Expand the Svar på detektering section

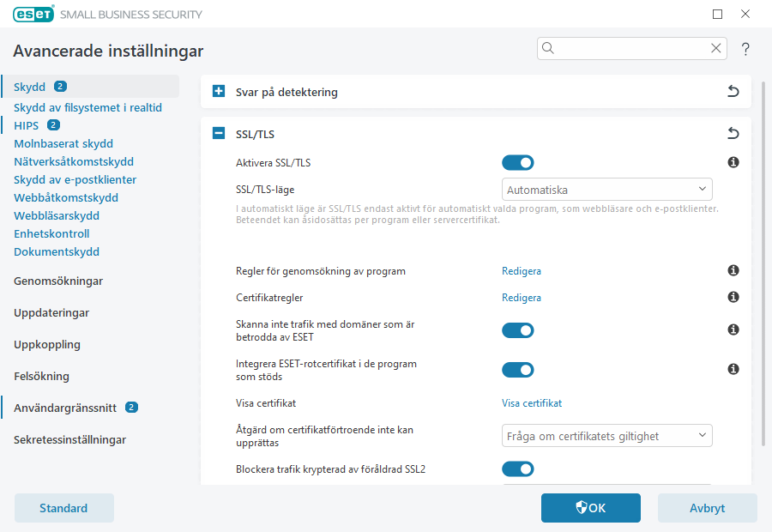click(x=218, y=91)
